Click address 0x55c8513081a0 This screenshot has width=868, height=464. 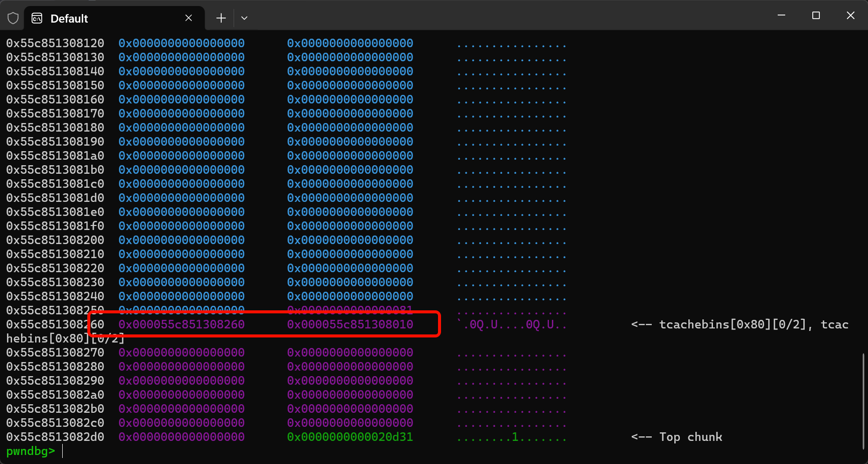tap(55, 156)
